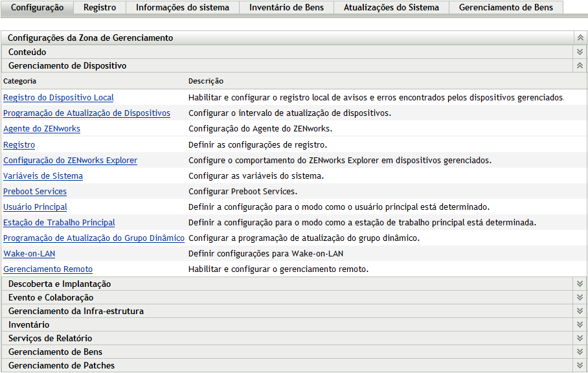
Task: Select the Configuração tab
Action: (x=38, y=7)
